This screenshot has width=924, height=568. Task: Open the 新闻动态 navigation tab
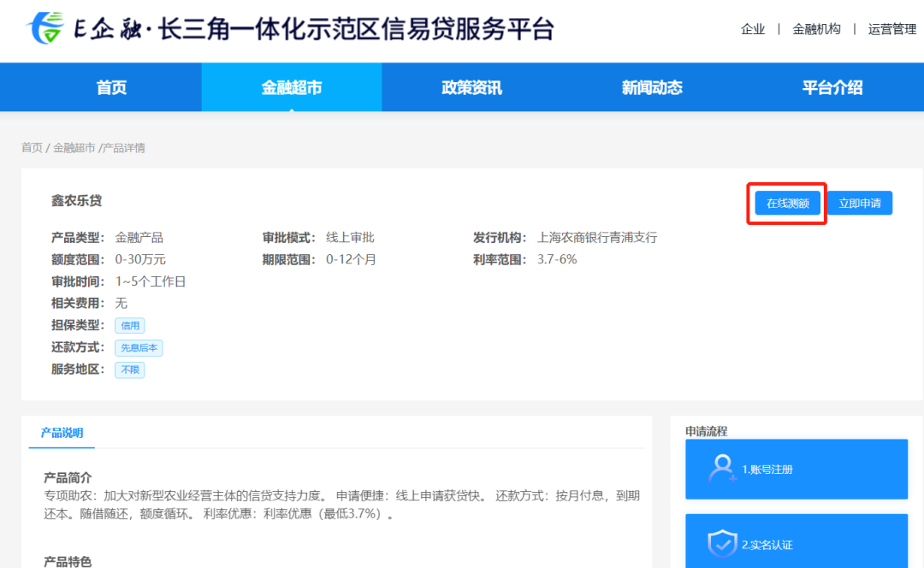tap(652, 87)
